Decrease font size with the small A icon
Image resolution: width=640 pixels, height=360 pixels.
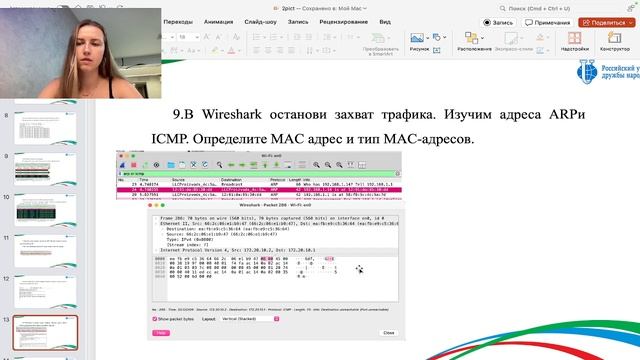click(x=219, y=37)
